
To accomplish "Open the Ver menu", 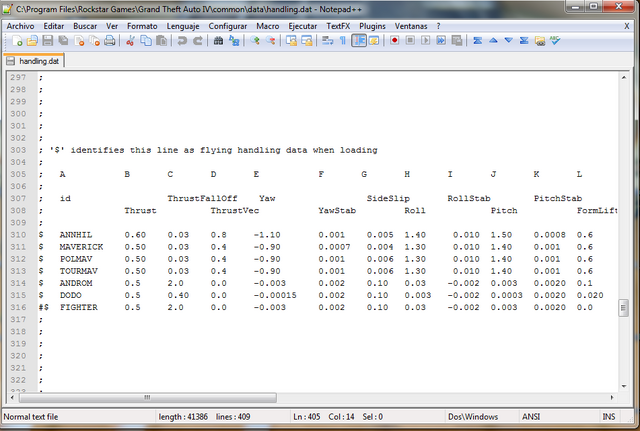I will (112, 26).
